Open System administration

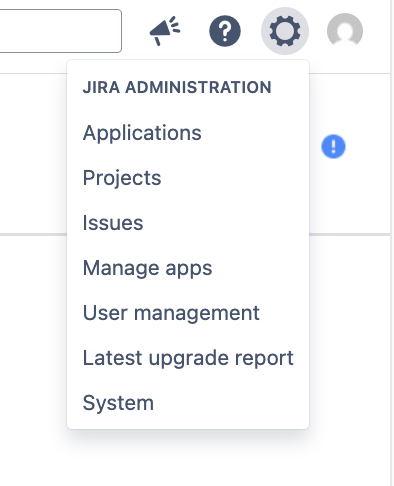click(x=188, y=403)
